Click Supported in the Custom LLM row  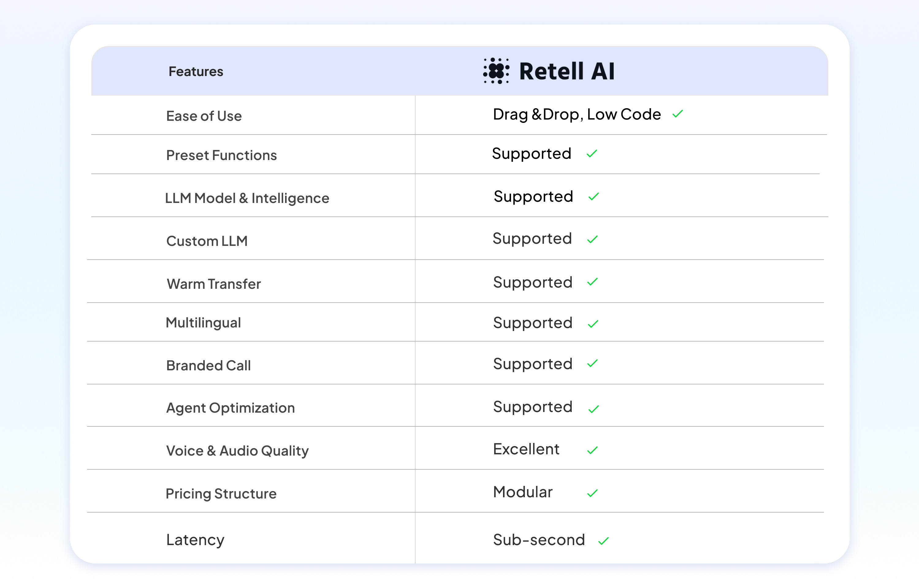click(532, 239)
